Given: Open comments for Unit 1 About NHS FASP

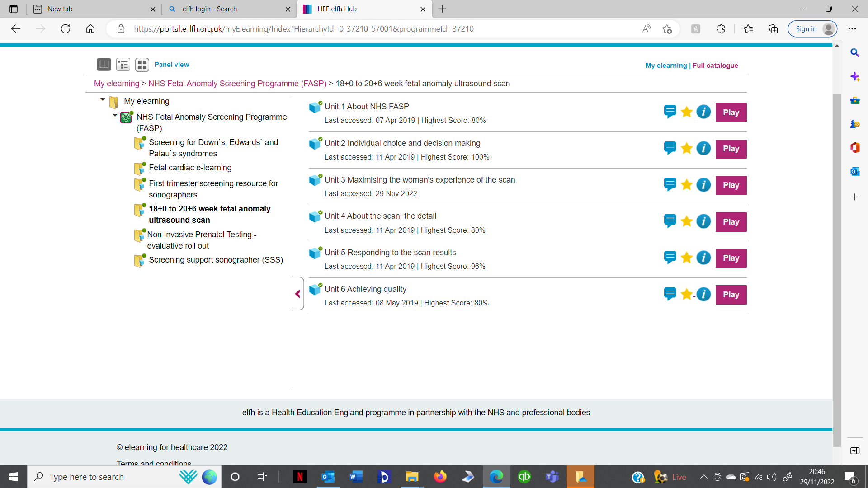Looking at the screenshot, I should coord(670,111).
